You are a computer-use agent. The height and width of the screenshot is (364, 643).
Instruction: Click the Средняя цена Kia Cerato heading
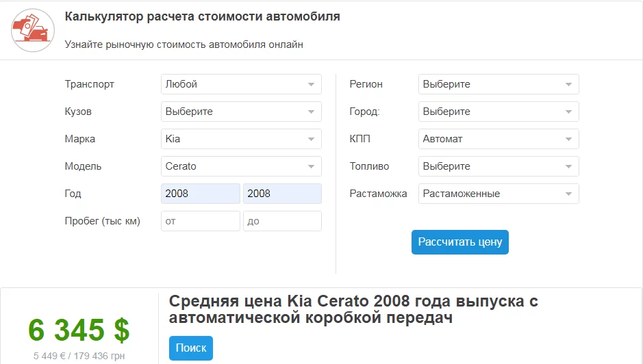353,309
